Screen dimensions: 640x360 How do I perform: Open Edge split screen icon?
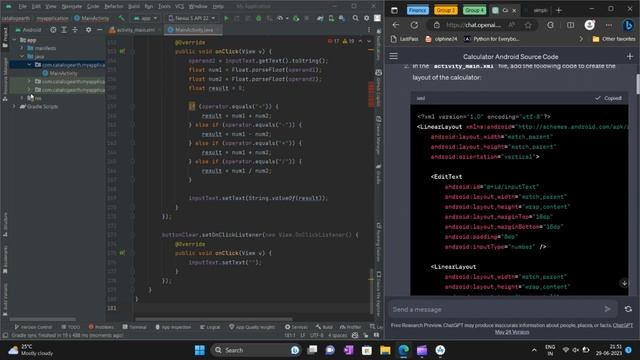pos(570,25)
